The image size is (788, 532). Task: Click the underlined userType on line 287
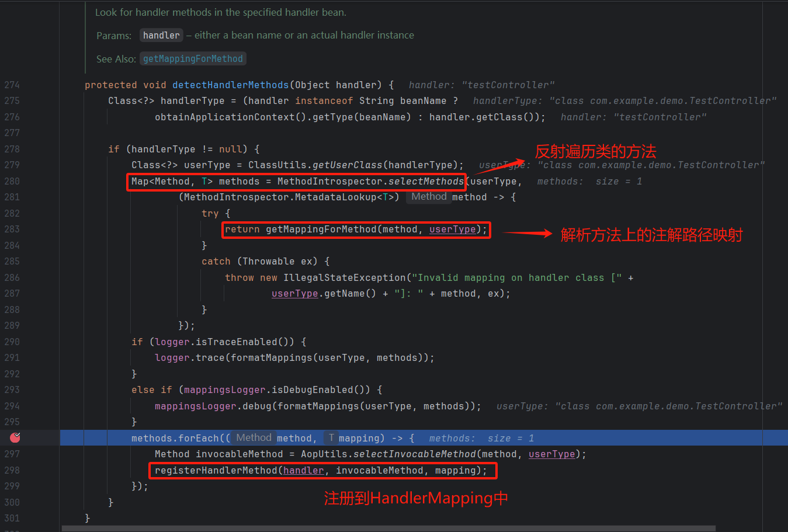pos(294,294)
